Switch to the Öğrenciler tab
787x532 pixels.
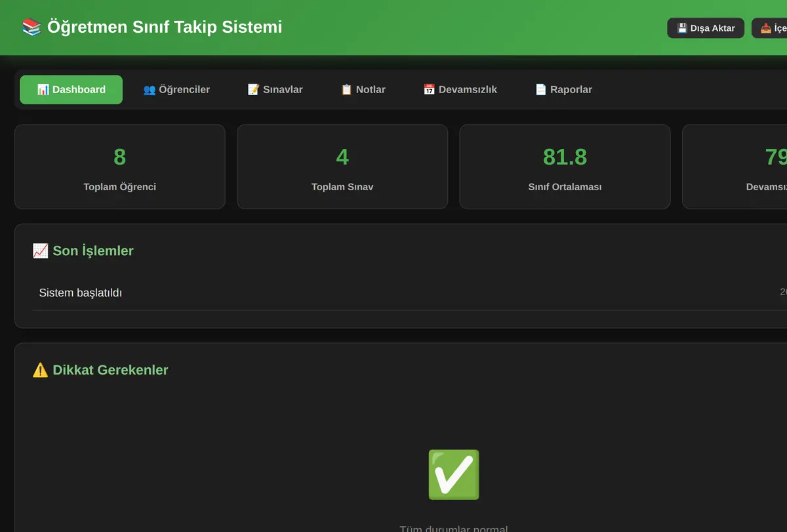point(176,90)
